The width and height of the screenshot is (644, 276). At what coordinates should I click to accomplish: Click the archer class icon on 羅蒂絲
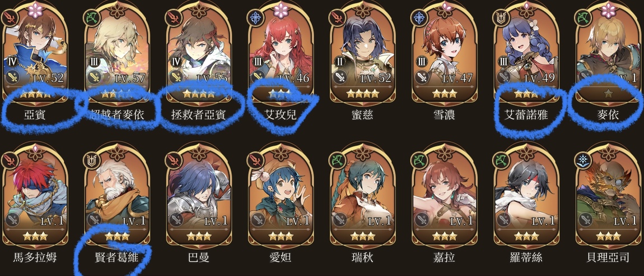click(500, 159)
